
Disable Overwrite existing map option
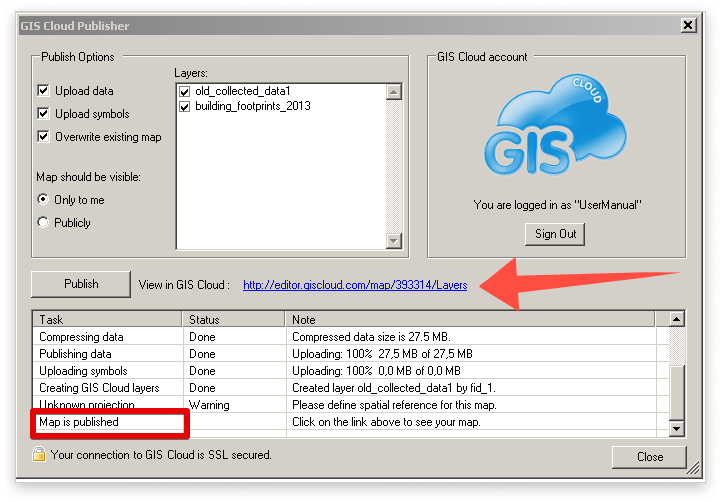click(x=43, y=137)
